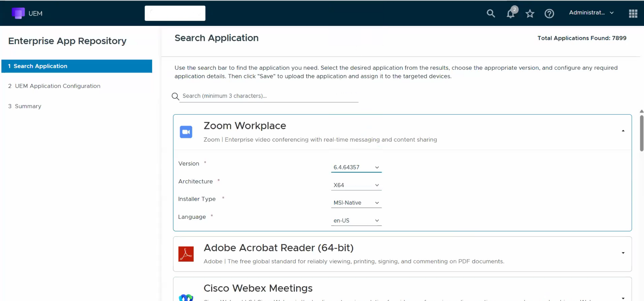644x301 pixels.
Task: Open the Architecture X64 dropdown
Action: [x=356, y=185]
